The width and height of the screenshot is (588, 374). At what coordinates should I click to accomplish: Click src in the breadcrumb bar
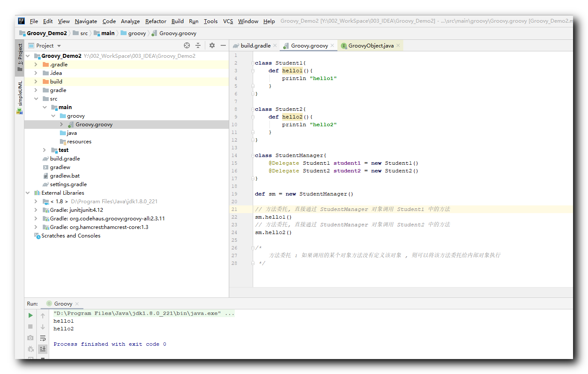[80, 33]
